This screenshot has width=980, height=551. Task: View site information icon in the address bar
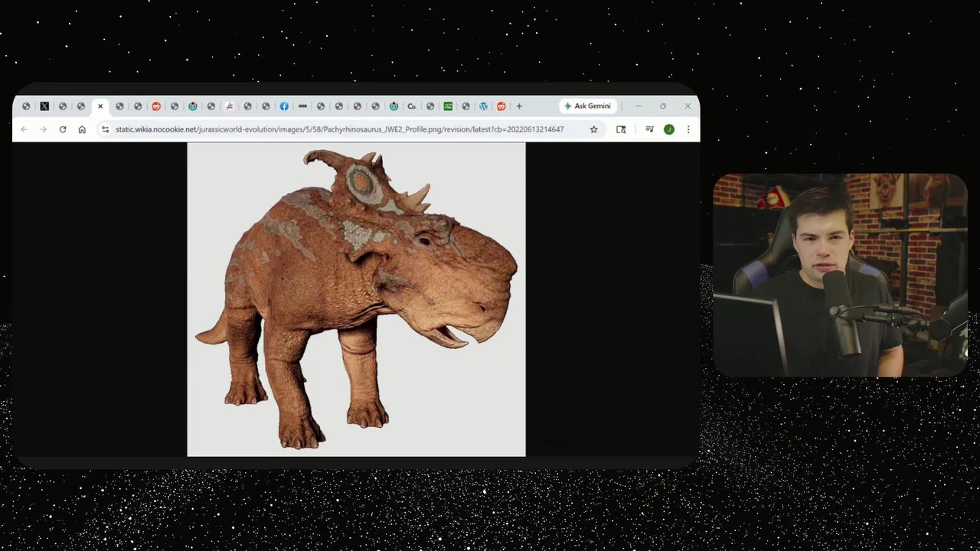pyautogui.click(x=106, y=129)
